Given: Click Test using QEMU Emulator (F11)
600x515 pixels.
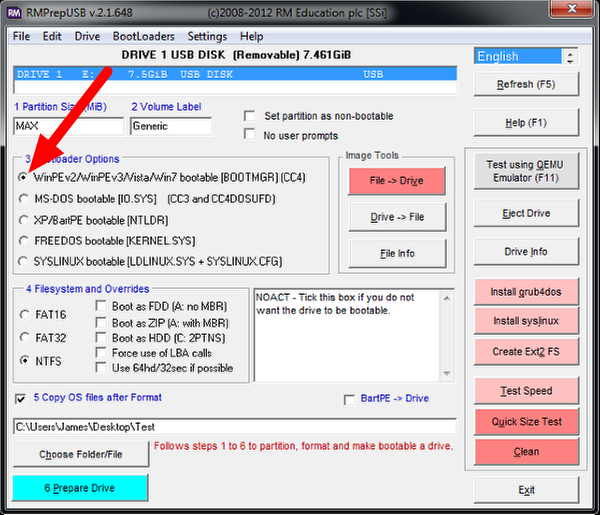Looking at the screenshot, I should pyautogui.click(x=526, y=171).
